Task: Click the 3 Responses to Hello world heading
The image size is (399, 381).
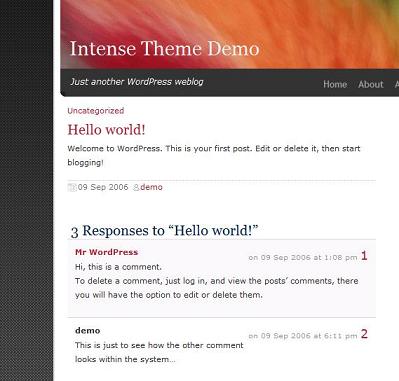Action: 165,231
